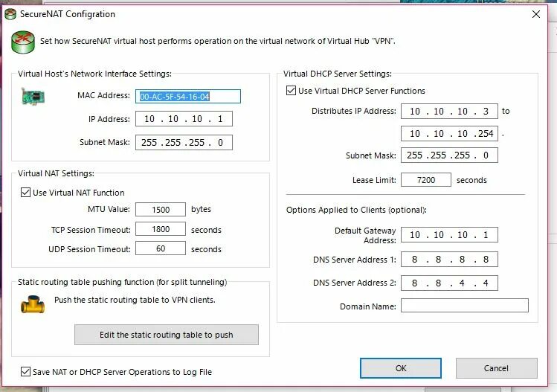
Task: Click the DHCP end address 10.10.10.254 field
Action: [449, 134]
